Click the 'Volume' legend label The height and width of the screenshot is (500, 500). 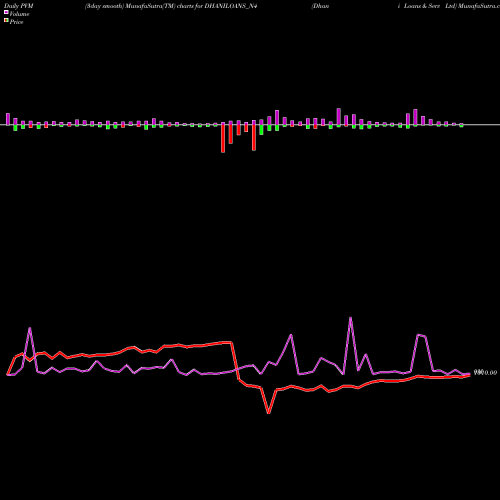click(x=19, y=14)
